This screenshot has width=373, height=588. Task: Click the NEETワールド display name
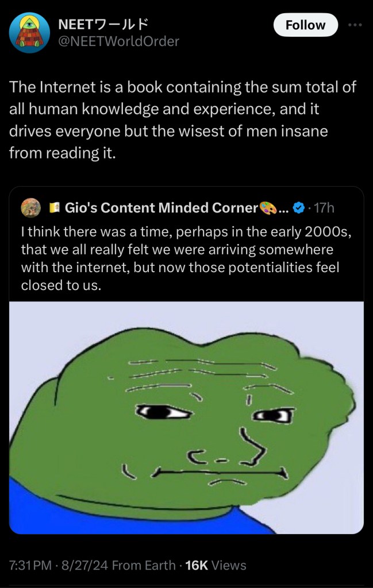[104, 25]
